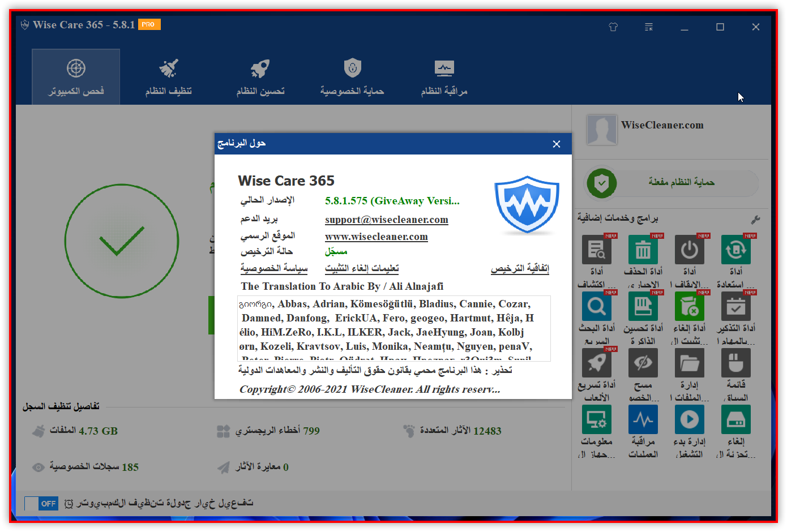The image size is (787, 532).
Task: Close the About dialog with its X button
Action: (x=557, y=144)
